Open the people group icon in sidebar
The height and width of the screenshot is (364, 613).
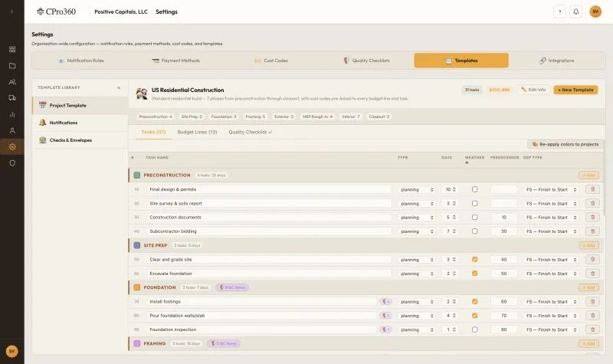[12, 82]
